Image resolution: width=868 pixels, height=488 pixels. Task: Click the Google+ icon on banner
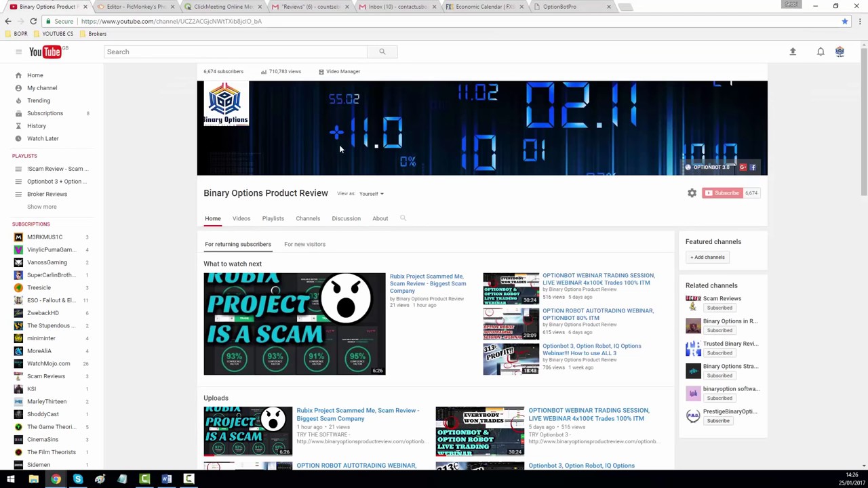click(743, 167)
